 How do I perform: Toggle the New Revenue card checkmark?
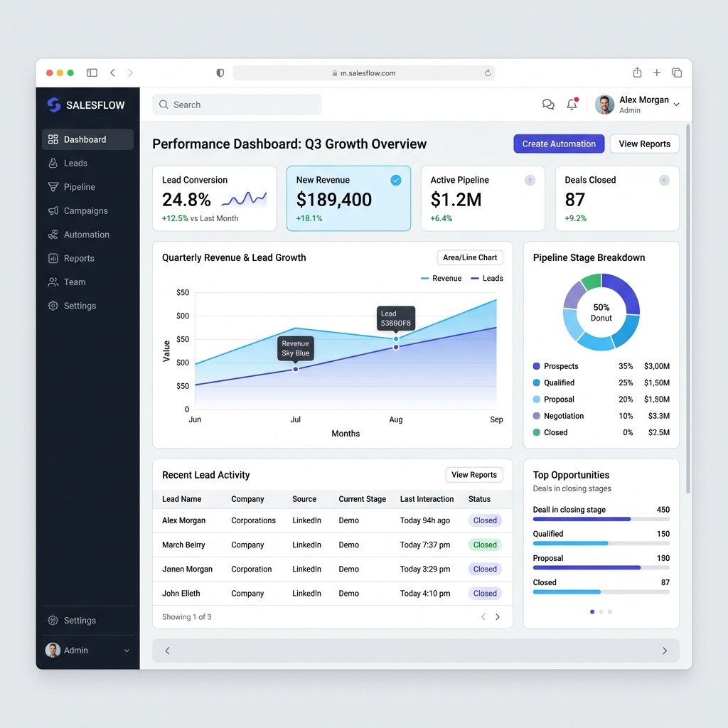click(x=395, y=180)
